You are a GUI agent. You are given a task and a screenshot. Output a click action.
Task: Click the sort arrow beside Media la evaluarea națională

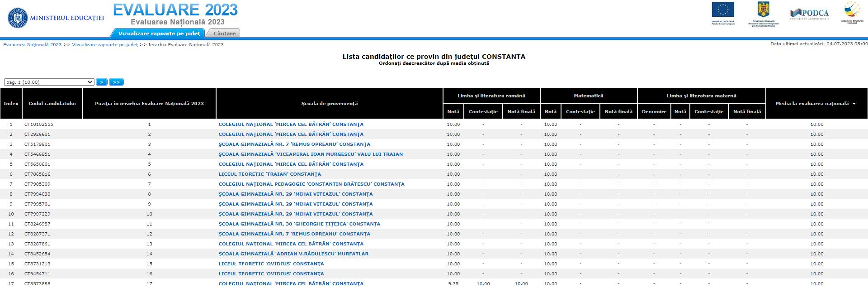[854, 104]
